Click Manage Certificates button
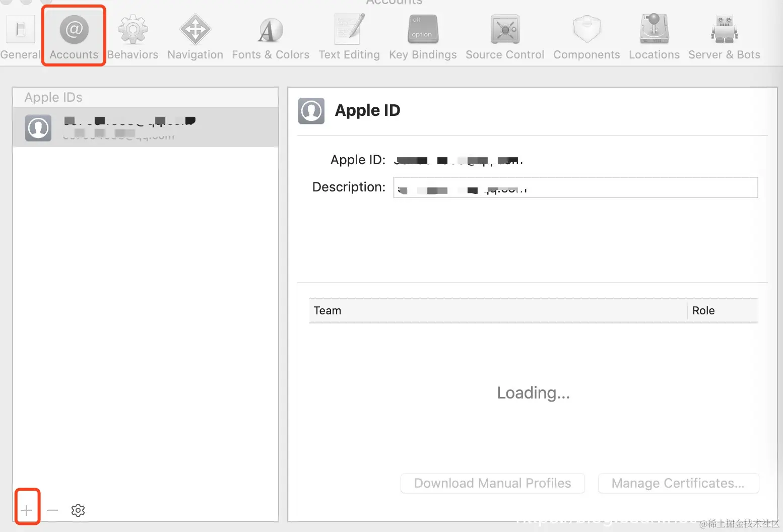The height and width of the screenshot is (532, 783). pos(678,483)
